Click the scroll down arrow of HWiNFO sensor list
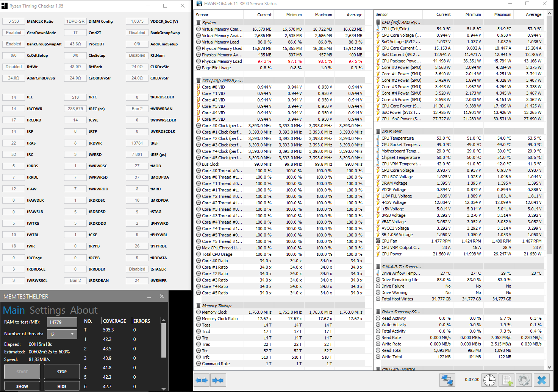Image resolution: width=558 pixels, height=392 pixels. tap(550, 367)
